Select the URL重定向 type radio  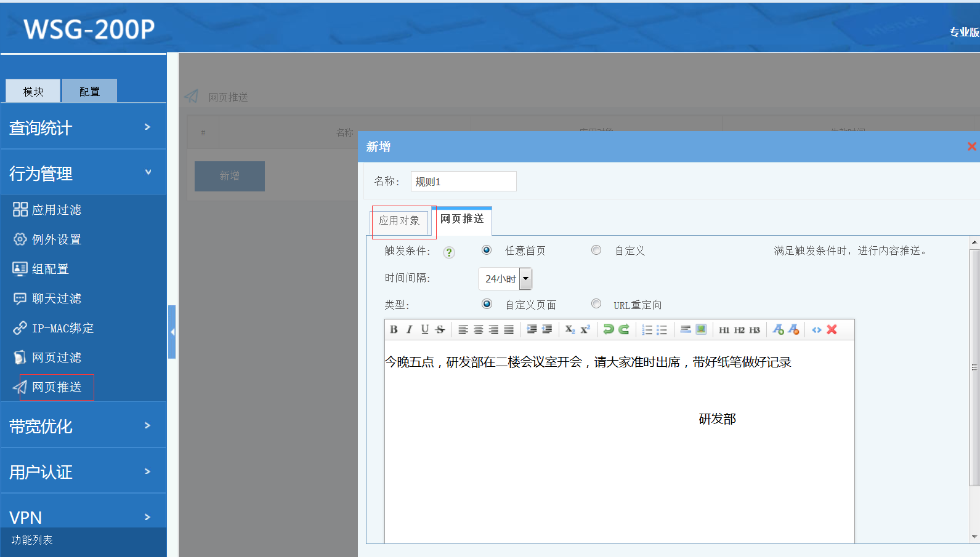[x=596, y=303]
